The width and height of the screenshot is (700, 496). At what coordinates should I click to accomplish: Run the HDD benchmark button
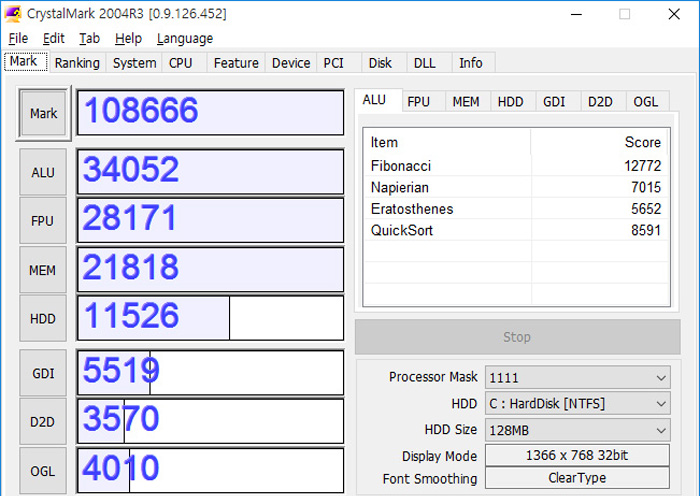[x=43, y=319]
